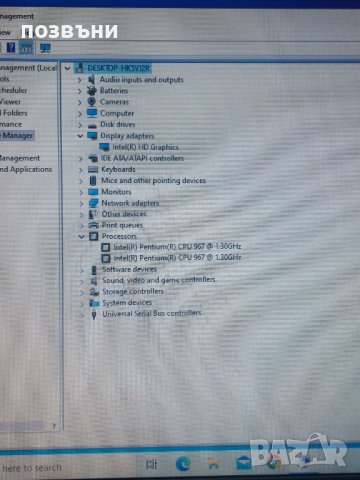The image size is (360, 480).
Task: Click the Disk drives icon
Action: [x=92, y=125]
